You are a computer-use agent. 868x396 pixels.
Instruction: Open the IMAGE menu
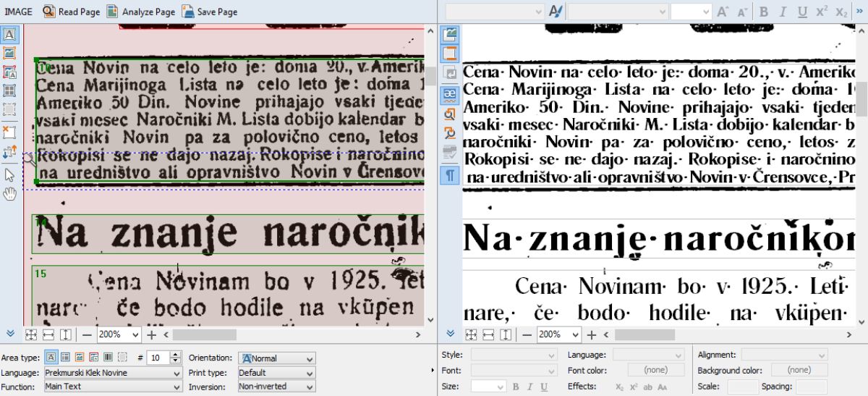[x=18, y=12]
